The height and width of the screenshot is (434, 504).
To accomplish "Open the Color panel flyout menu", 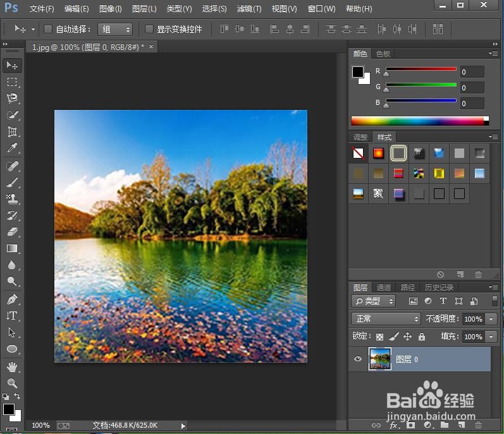I will click(493, 53).
